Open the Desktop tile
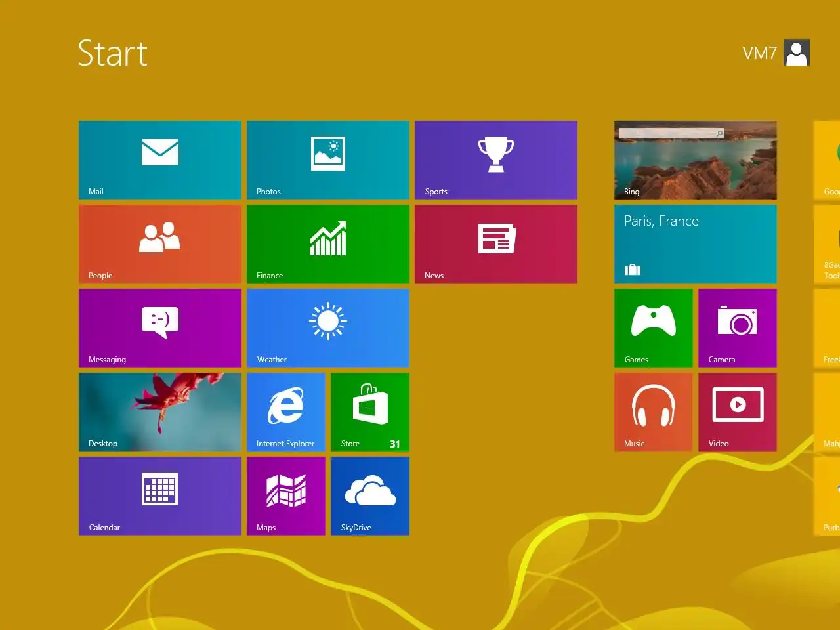This screenshot has width=840, height=630. coord(160,412)
